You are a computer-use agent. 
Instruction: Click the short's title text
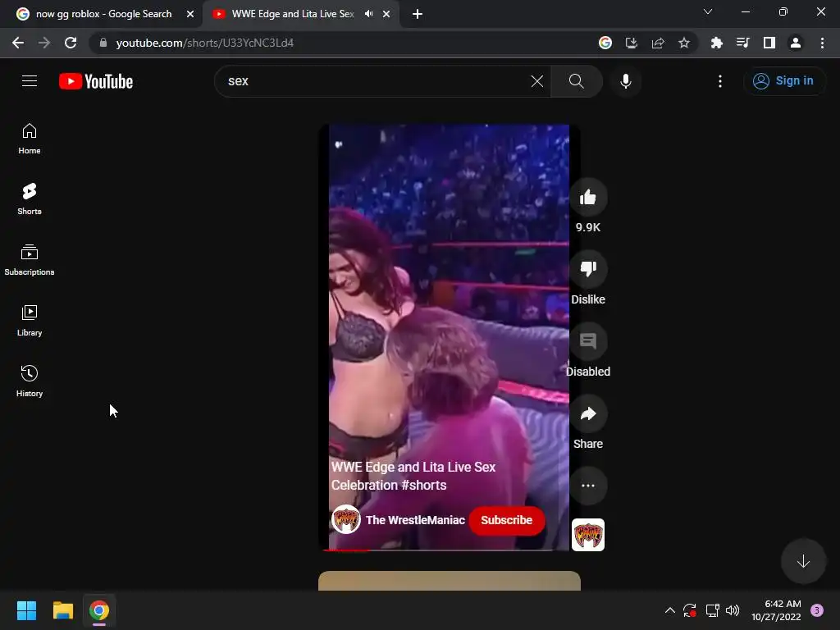pos(413,476)
